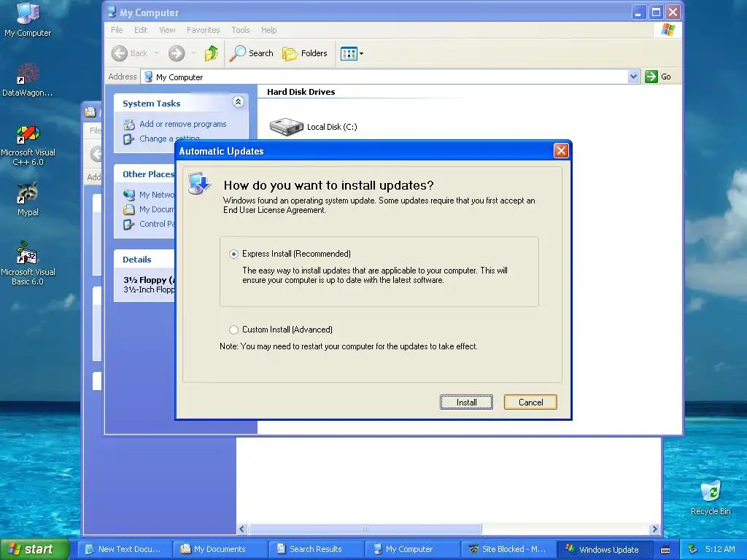Click the Go button
Image resolution: width=747 pixels, height=560 pixels.
coord(658,77)
